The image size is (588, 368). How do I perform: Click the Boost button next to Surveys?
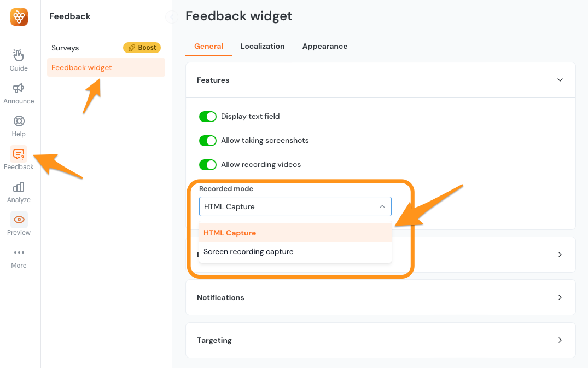(x=142, y=48)
